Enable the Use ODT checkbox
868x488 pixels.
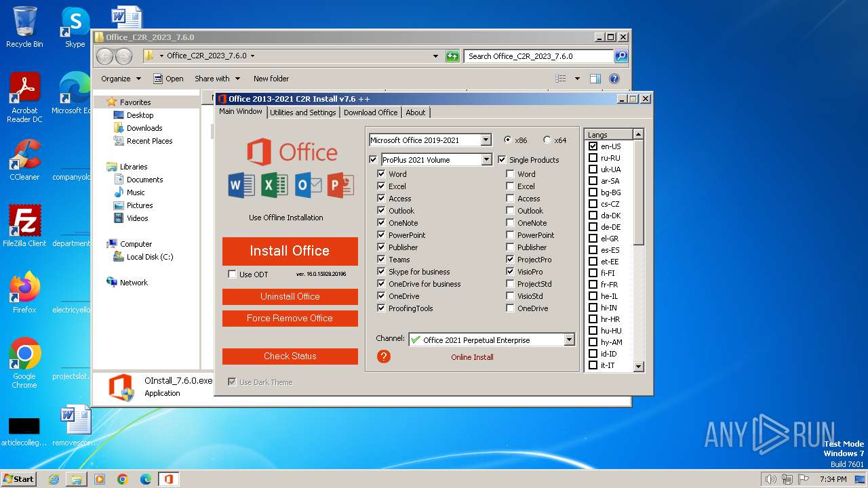click(x=233, y=274)
